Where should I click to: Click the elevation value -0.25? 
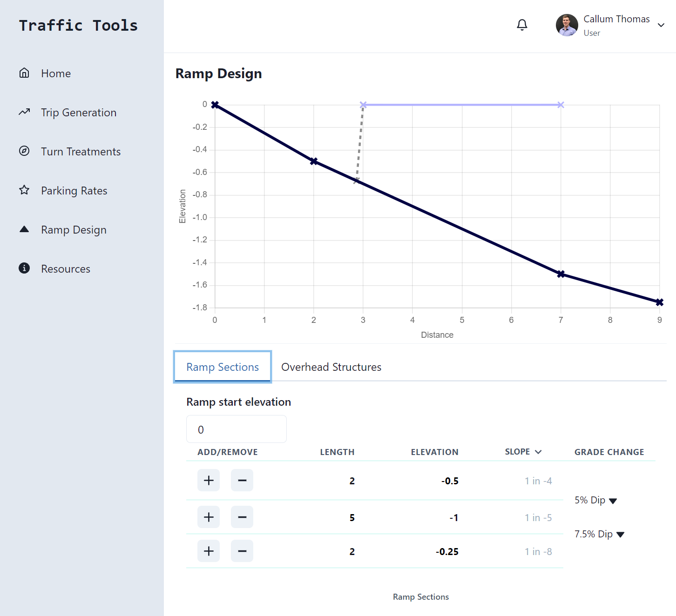click(447, 552)
